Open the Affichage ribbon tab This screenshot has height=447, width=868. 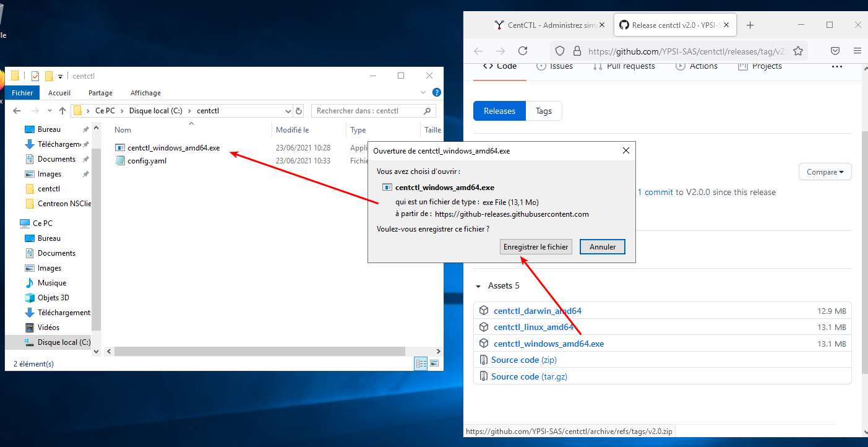(x=145, y=93)
